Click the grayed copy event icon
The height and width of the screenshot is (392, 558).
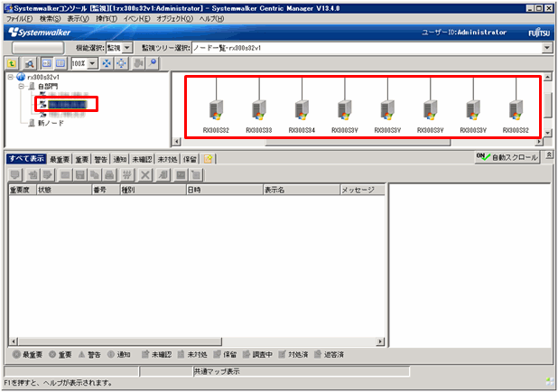click(x=95, y=174)
